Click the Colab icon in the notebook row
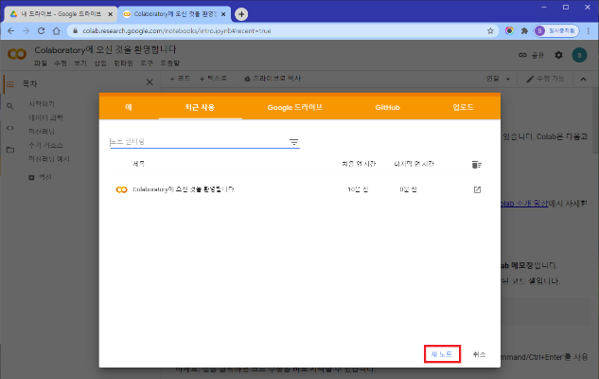 point(121,190)
